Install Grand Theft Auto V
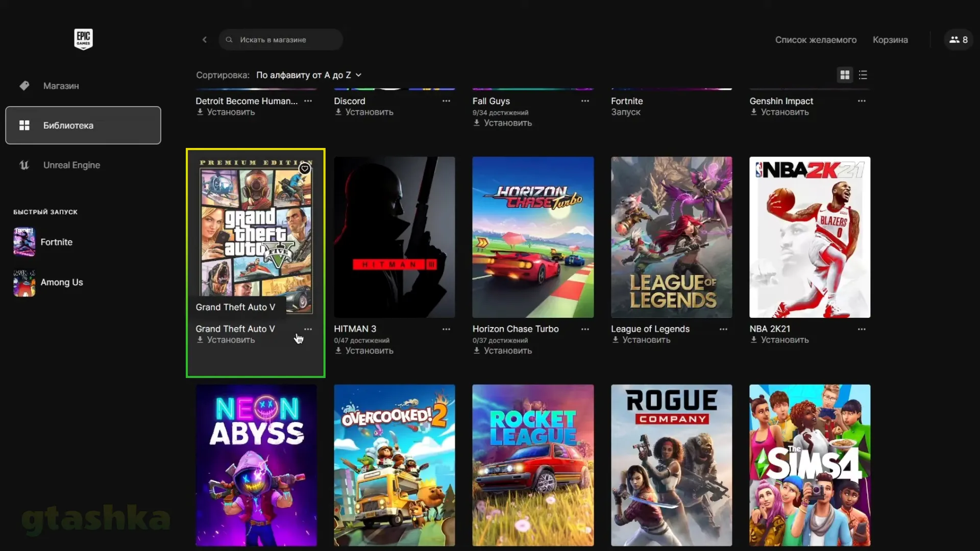This screenshot has height=551, width=980. click(226, 340)
